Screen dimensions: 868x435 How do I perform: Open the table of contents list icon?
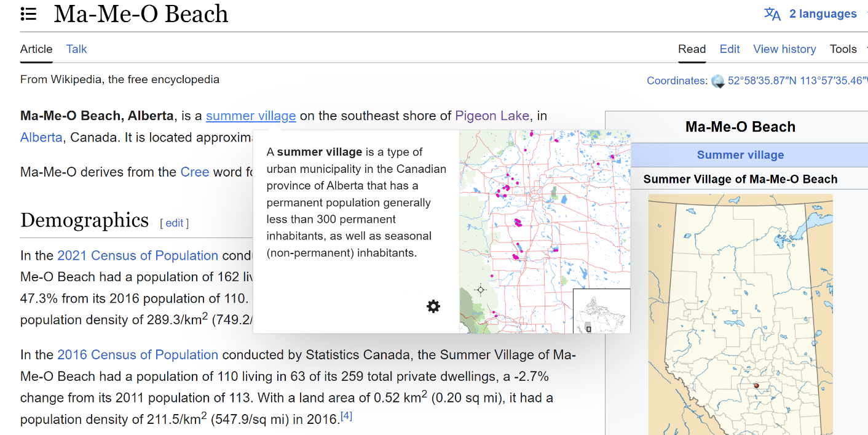[28, 14]
